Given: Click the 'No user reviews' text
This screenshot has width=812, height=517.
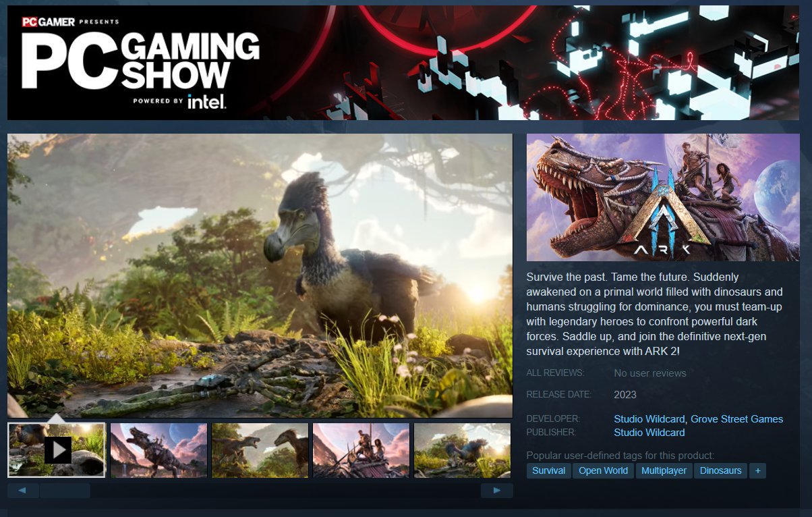Looking at the screenshot, I should pyautogui.click(x=650, y=373).
